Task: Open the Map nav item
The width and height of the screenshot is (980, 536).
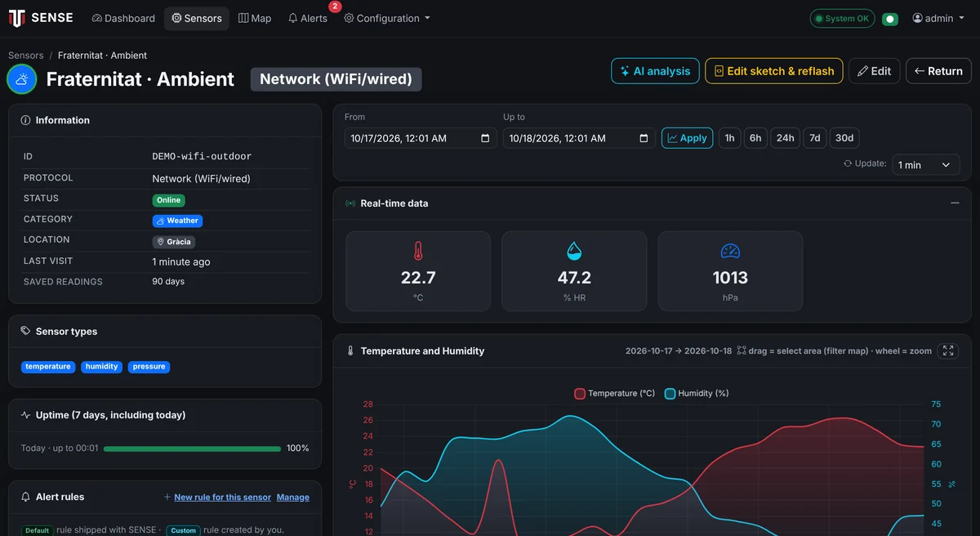Action: point(255,18)
